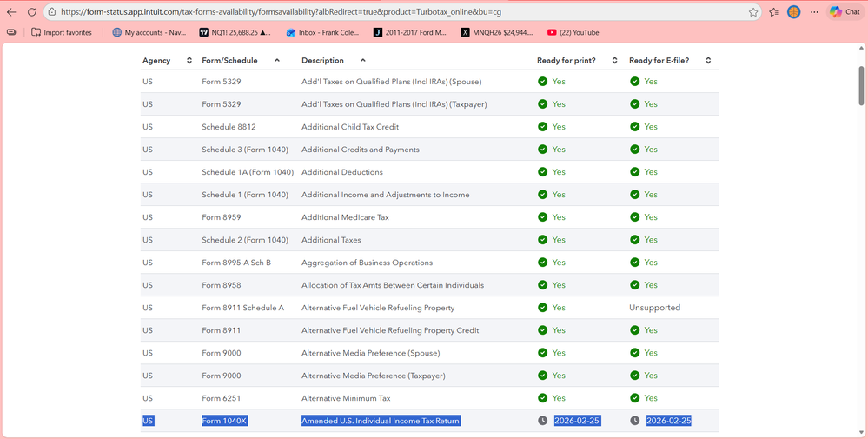Open the Import favorites folder
Image resolution: width=868 pixels, height=439 pixels.
coord(62,33)
